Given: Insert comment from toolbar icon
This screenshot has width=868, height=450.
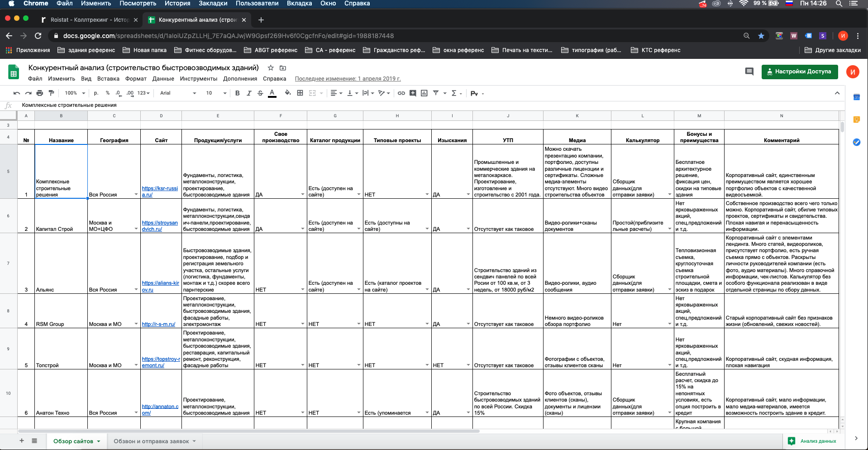Looking at the screenshot, I should click(x=413, y=93).
